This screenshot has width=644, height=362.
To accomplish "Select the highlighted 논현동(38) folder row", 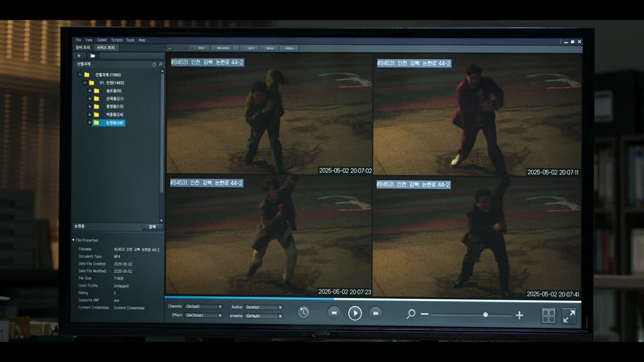I will (x=109, y=123).
